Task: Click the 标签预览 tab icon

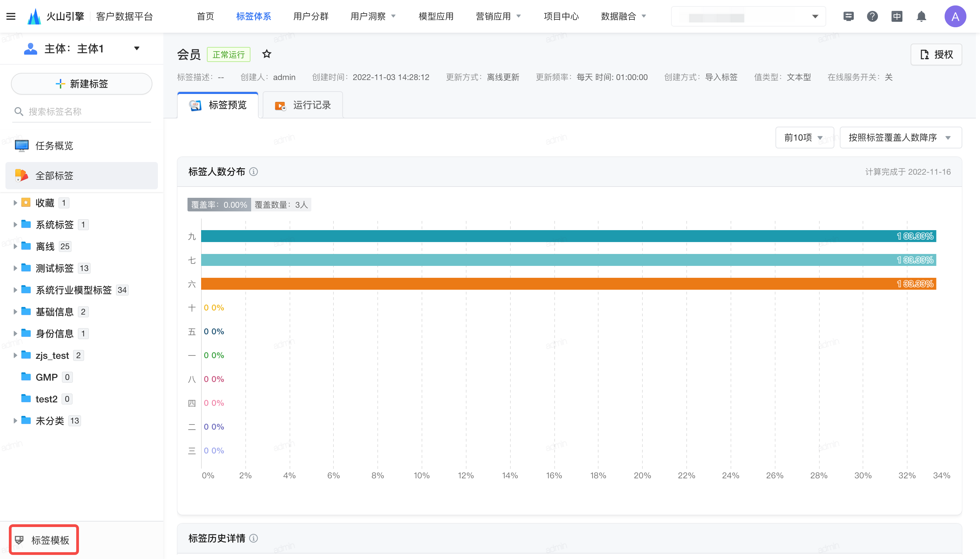Action: click(x=195, y=105)
